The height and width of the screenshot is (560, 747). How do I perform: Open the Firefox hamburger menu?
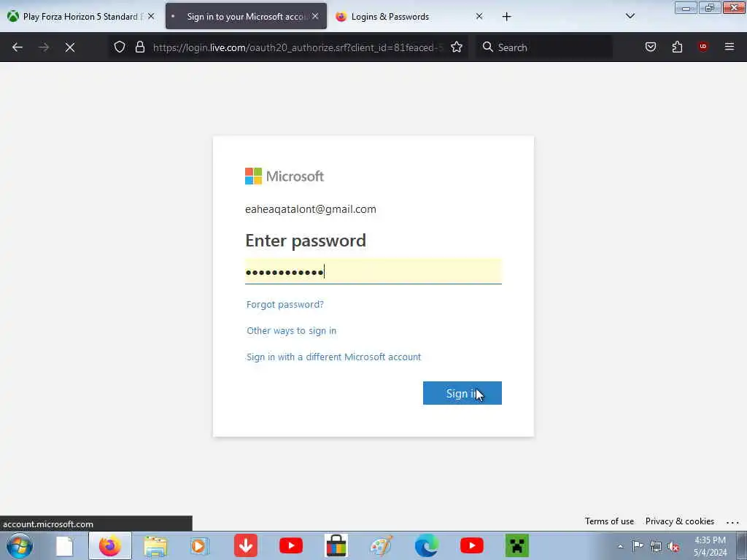tap(729, 47)
